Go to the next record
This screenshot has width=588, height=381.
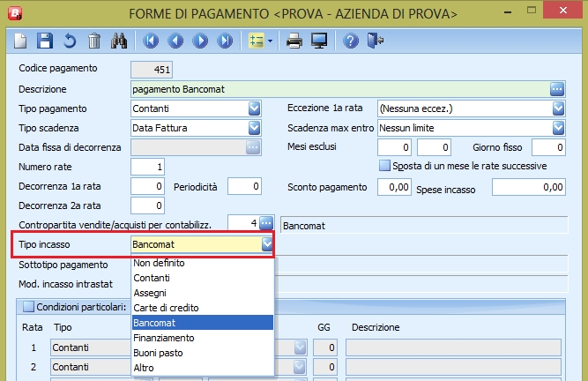coord(200,41)
